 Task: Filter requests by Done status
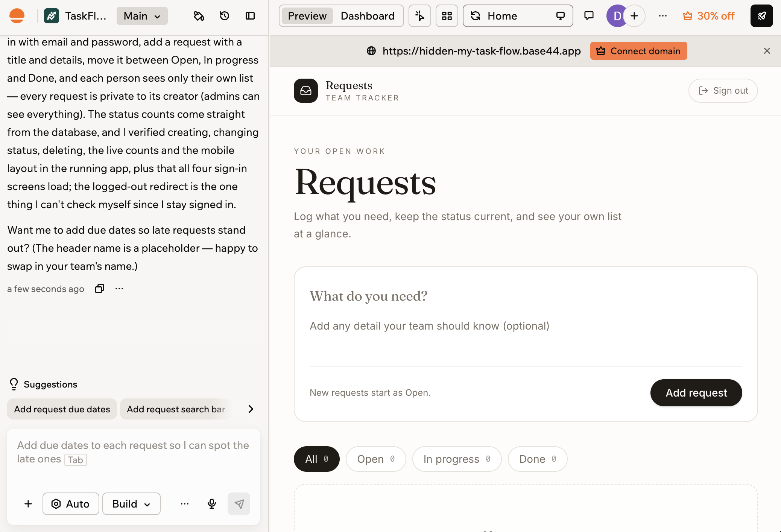coord(538,459)
